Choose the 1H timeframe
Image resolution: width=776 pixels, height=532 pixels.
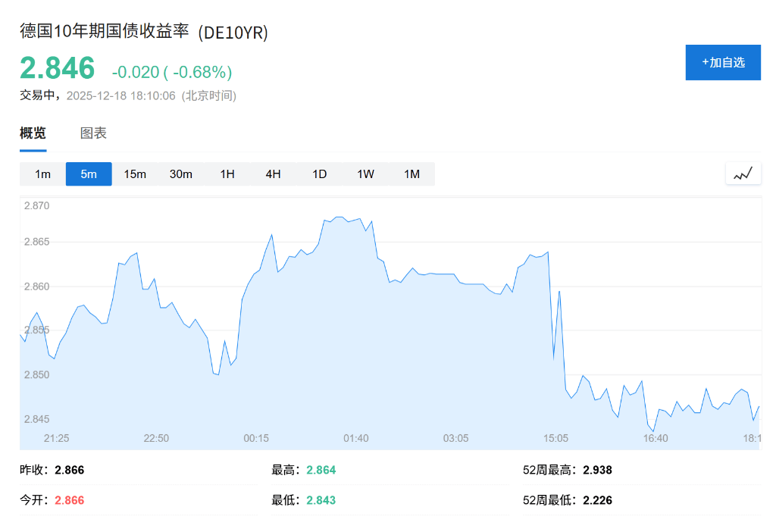[x=227, y=174]
